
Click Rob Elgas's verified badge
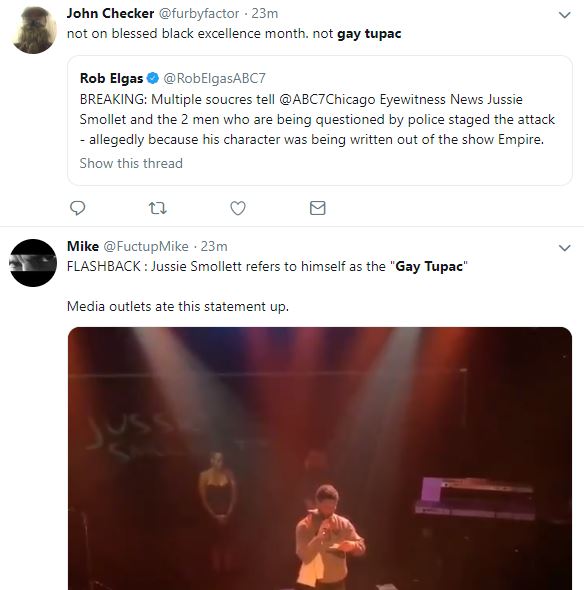(153, 78)
